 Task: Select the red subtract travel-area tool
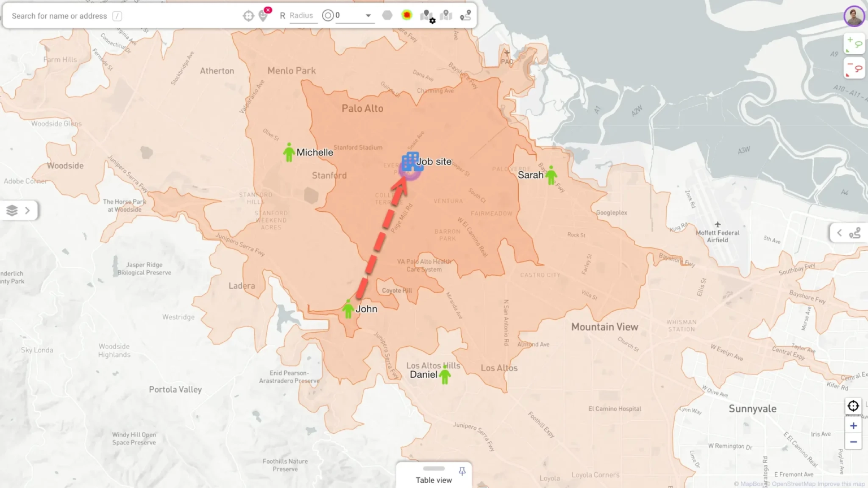coord(854,67)
